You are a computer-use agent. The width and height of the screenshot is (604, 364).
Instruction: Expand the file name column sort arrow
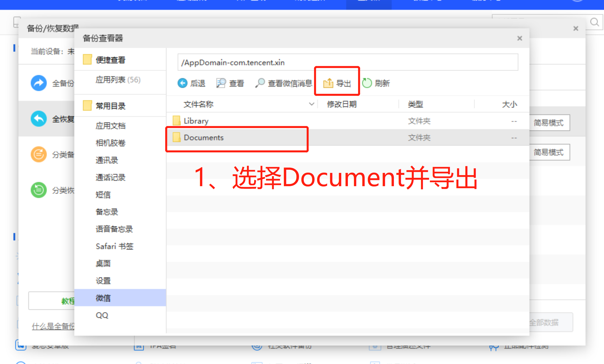click(x=311, y=104)
